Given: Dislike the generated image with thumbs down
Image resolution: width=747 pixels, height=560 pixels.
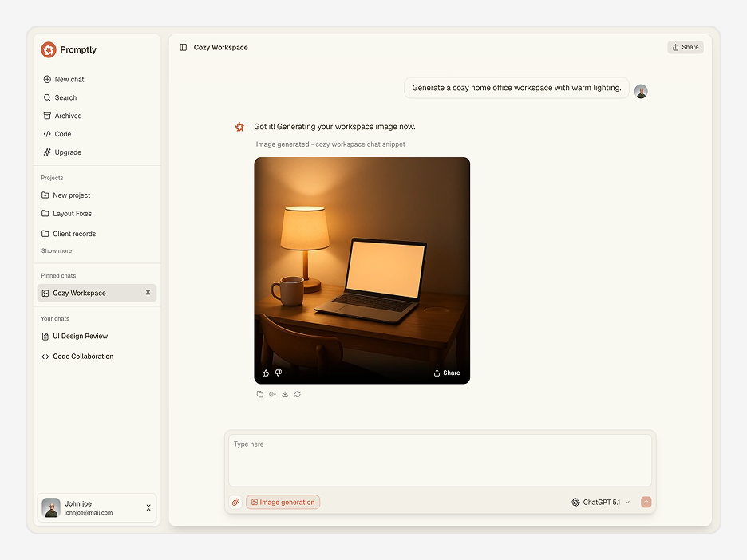Looking at the screenshot, I should pyautogui.click(x=279, y=373).
